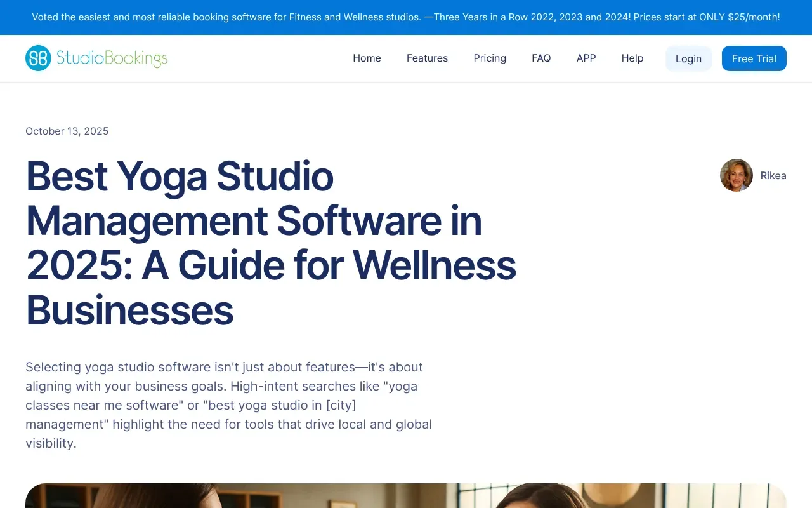812x508 pixels.
Task: Click the top announcement banner text
Action: click(x=406, y=17)
